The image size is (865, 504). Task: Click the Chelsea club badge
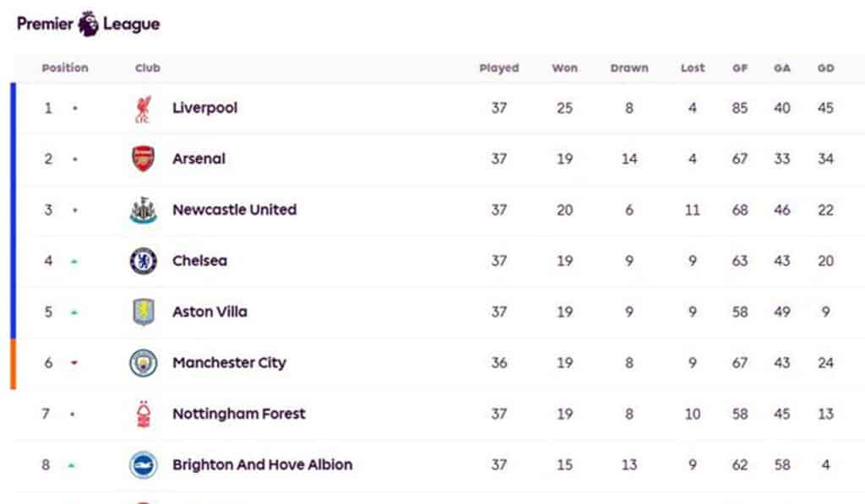pyautogui.click(x=144, y=261)
